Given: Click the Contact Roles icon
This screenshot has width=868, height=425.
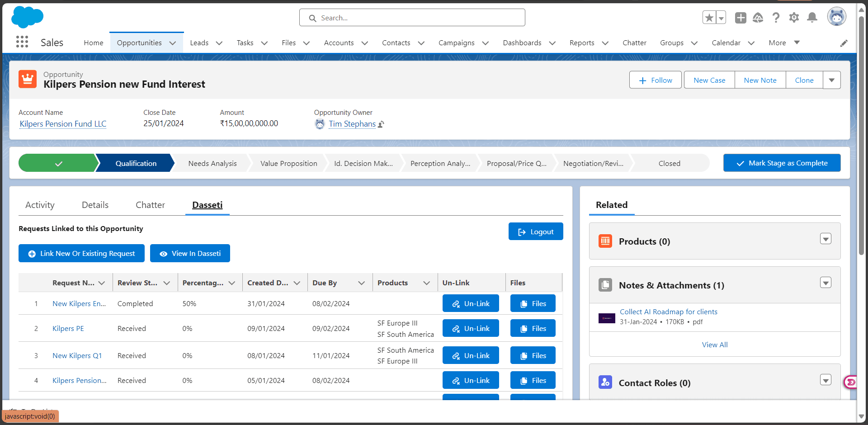Looking at the screenshot, I should [x=605, y=382].
